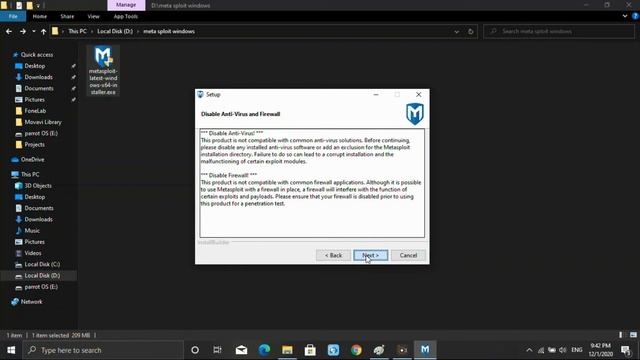Image resolution: width=640 pixels, height=360 pixels.
Task: Click This PC in address bar
Action: coord(77,31)
